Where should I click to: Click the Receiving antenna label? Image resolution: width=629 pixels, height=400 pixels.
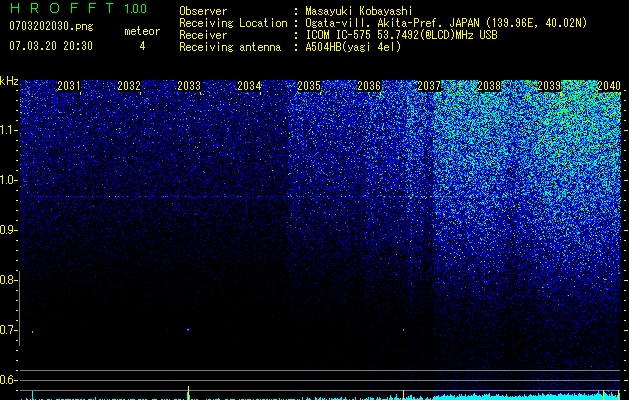[x=230, y=47]
